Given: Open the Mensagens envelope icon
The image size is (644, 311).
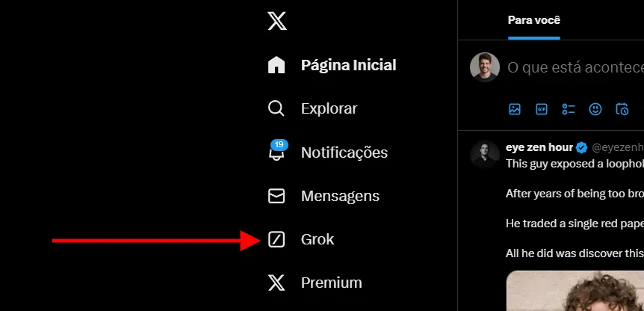Looking at the screenshot, I should (276, 196).
